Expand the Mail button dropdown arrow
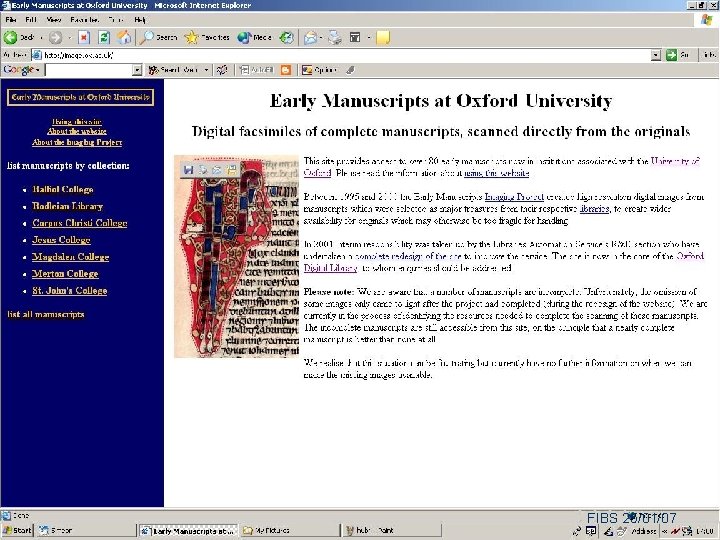This screenshot has width=720, height=540. 321,38
